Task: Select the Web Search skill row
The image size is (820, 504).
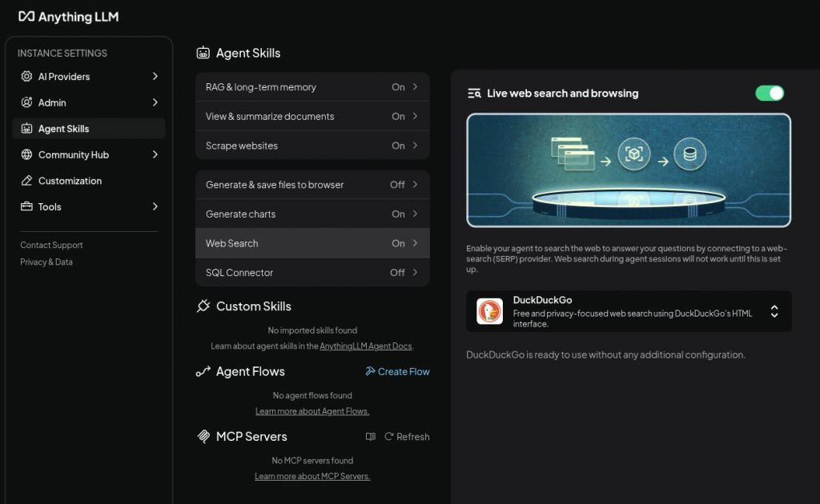Action: click(x=312, y=243)
